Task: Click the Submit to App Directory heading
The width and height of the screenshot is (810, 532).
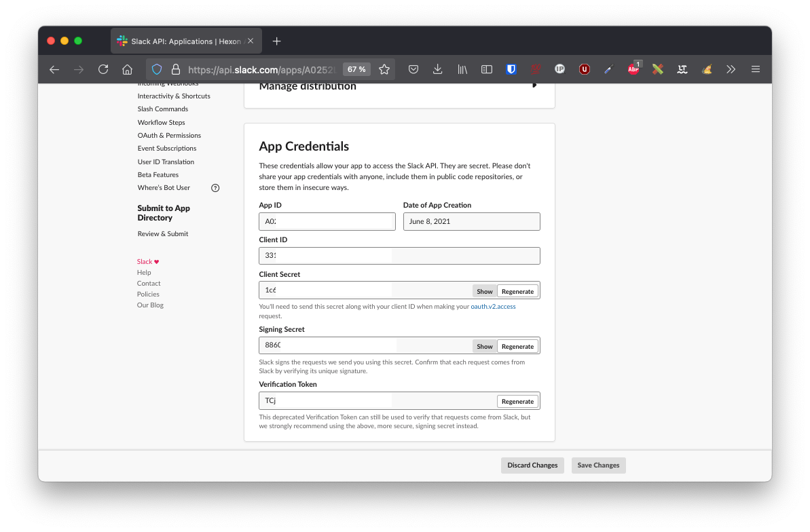Action: click(164, 213)
